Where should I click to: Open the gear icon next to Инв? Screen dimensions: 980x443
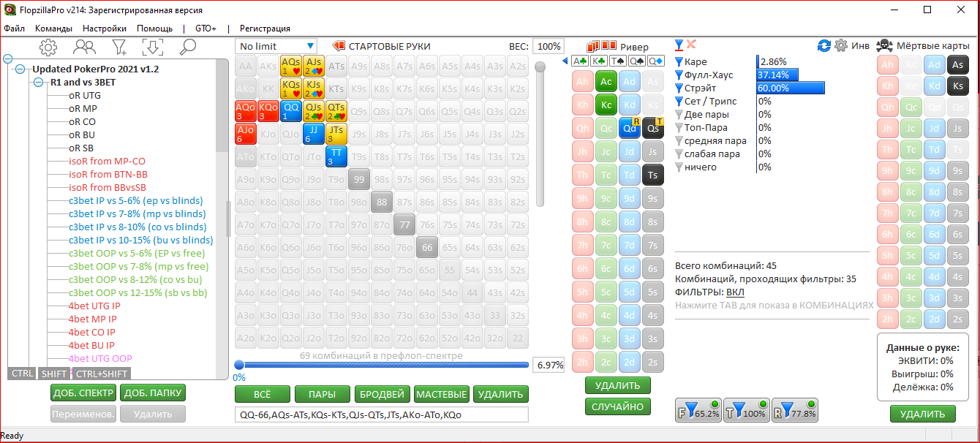(x=841, y=45)
